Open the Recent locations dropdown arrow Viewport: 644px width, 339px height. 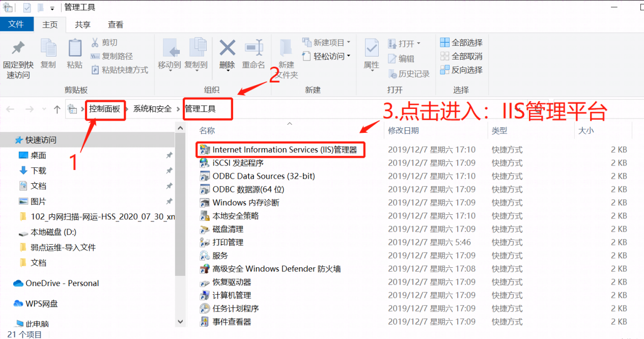click(x=44, y=109)
